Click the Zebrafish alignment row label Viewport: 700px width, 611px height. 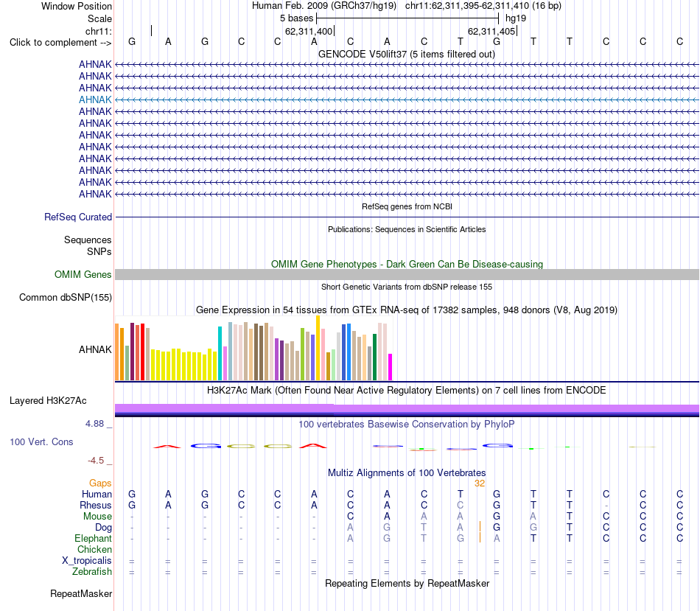point(92,572)
